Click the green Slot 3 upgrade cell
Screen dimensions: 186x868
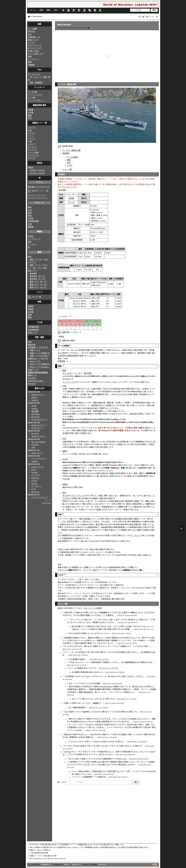(x=88, y=323)
